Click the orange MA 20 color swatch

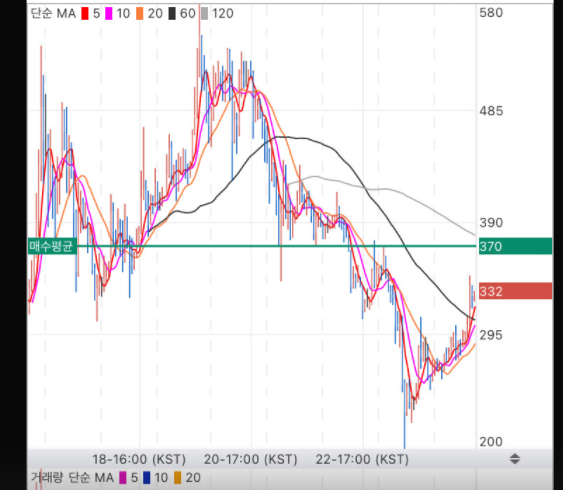140,14
